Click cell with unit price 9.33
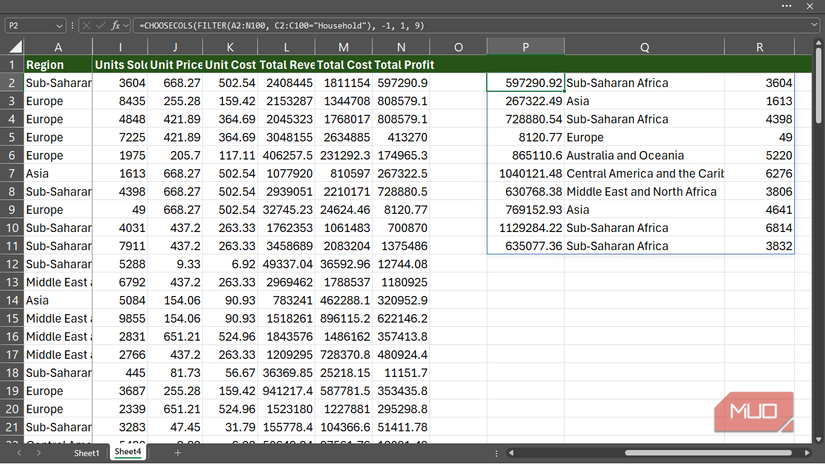Viewport: 825px width, 464px height. click(x=175, y=264)
